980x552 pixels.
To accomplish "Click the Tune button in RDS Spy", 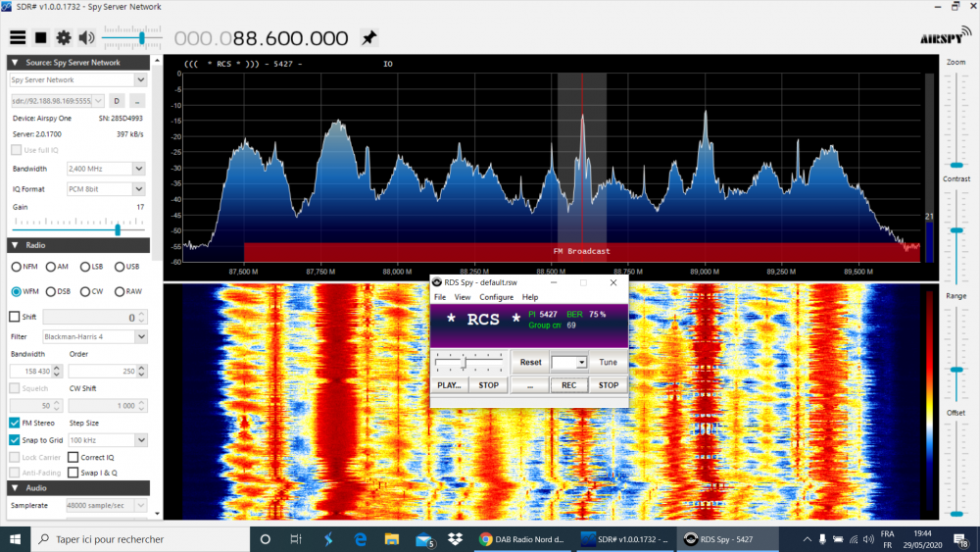I will point(608,363).
